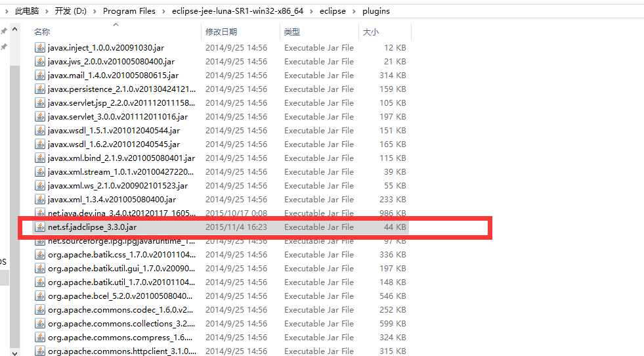Click the navigation pane scroll up arrow

click(x=15, y=29)
